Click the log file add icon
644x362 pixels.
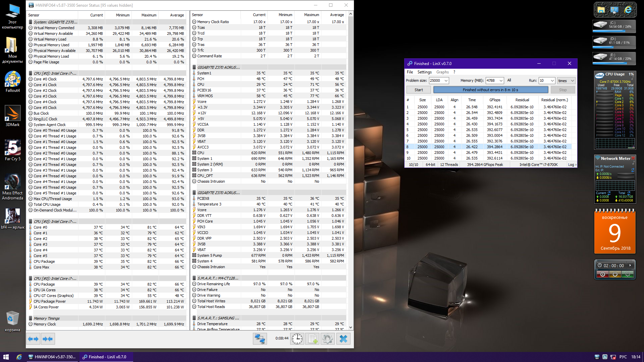coord(313,339)
